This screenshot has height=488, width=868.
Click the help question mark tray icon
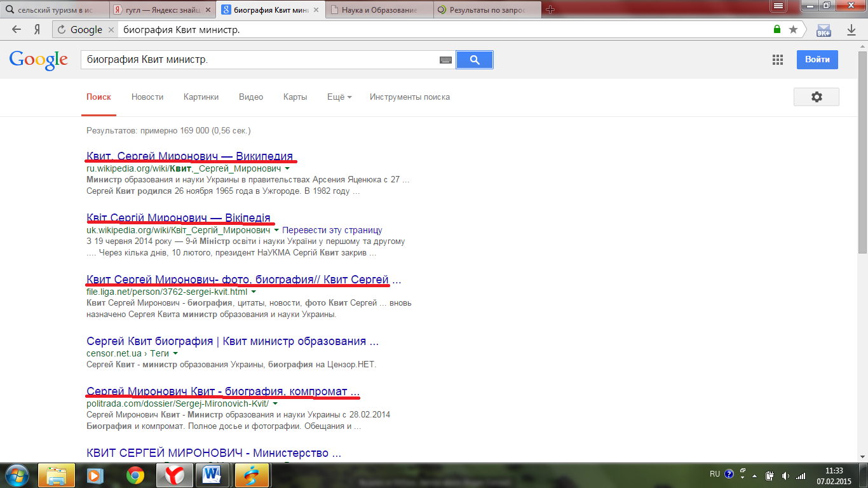coord(729,474)
